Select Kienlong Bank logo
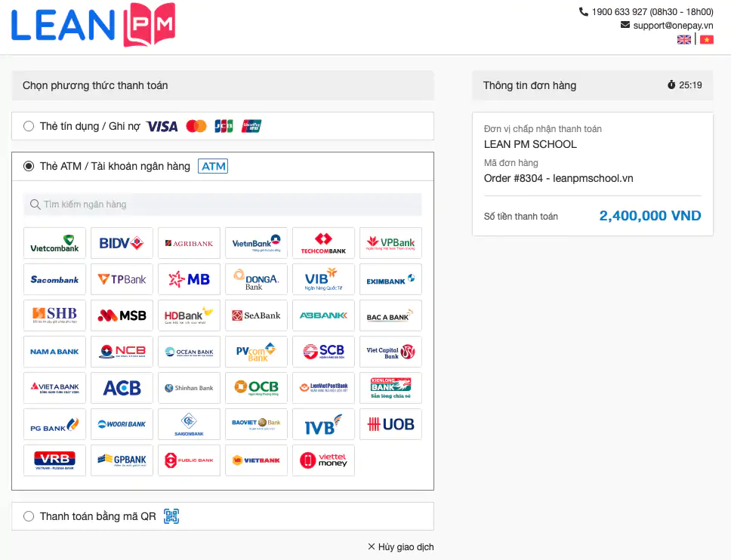This screenshot has height=560, width=731. [x=390, y=388]
